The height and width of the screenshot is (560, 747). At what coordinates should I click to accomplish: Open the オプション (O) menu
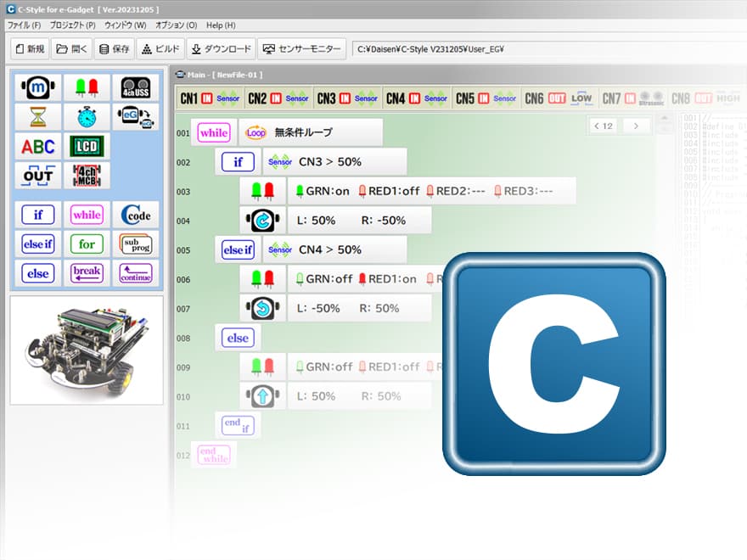[x=177, y=25]
